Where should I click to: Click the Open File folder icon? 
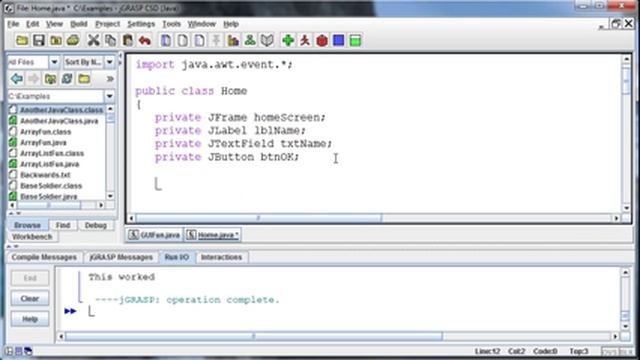point(22,40)
